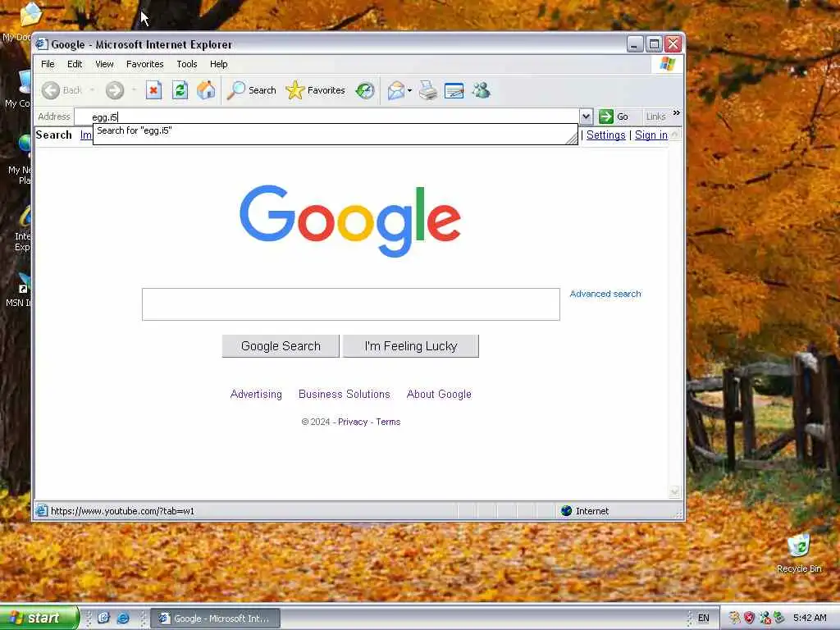Open the Forward history dropdown arrow
The image size is (840, 630).
[x=134, y=90]
